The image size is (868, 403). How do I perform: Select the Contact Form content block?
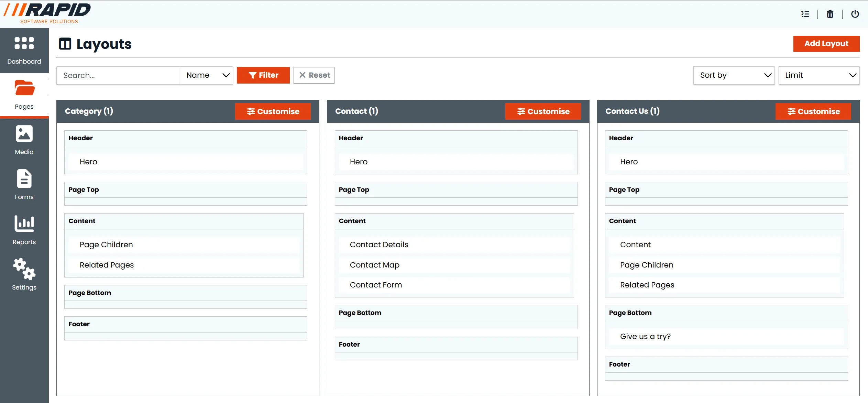coord(376,285)
